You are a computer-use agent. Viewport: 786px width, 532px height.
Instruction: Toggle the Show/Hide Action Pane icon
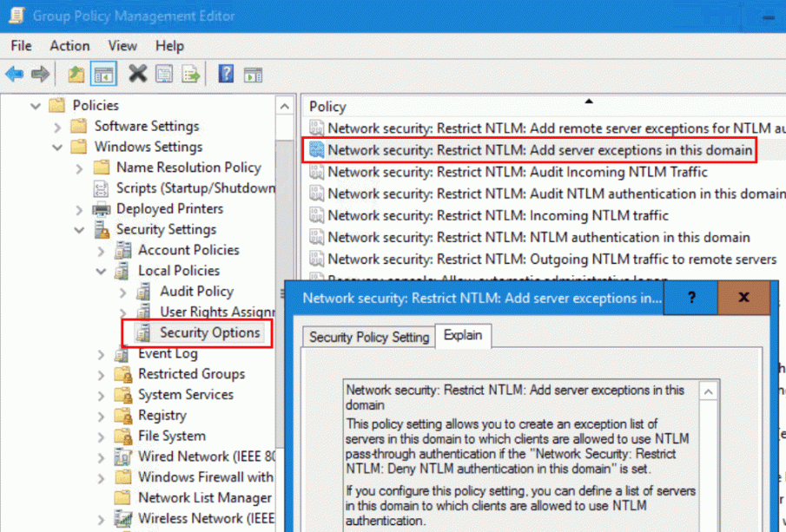[253, 75]
